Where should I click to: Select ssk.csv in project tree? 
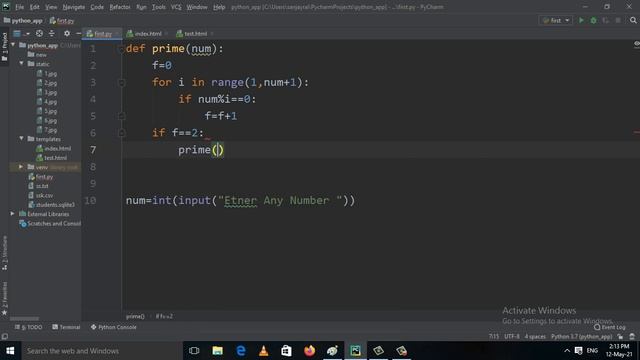point(40,195)
